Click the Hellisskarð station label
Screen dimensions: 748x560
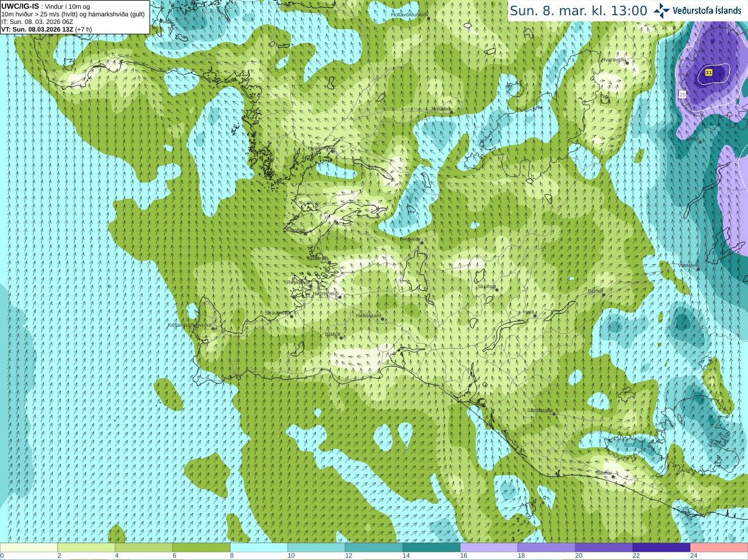(x=368, y=316)
